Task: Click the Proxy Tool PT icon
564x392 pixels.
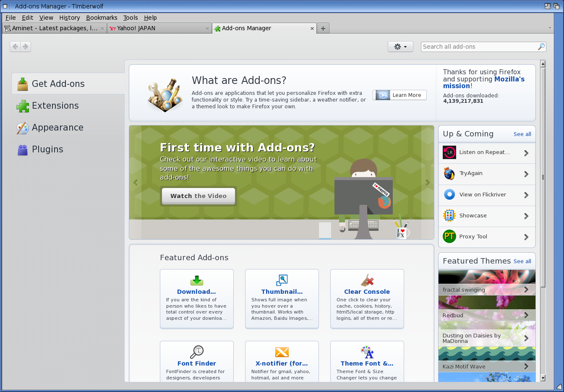Action: pyautogui.click(x=449, y=236)
